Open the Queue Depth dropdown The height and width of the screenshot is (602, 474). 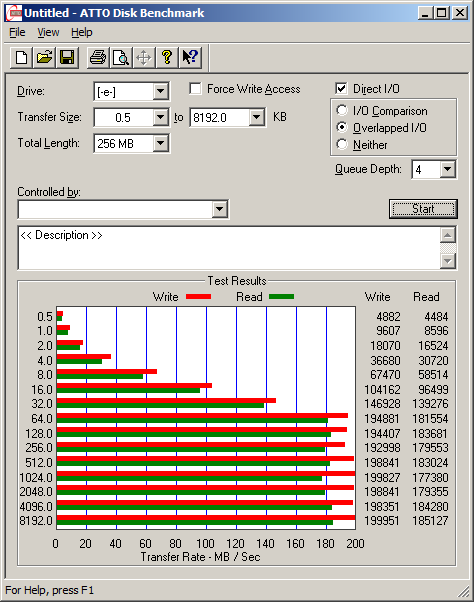[448, 169]
